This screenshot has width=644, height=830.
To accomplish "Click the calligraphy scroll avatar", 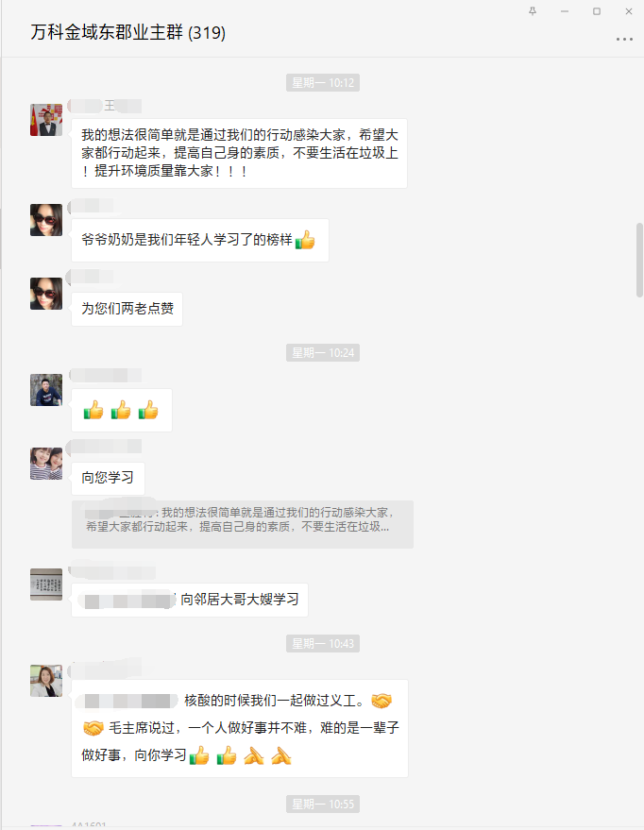I will (x=46, y=584).
